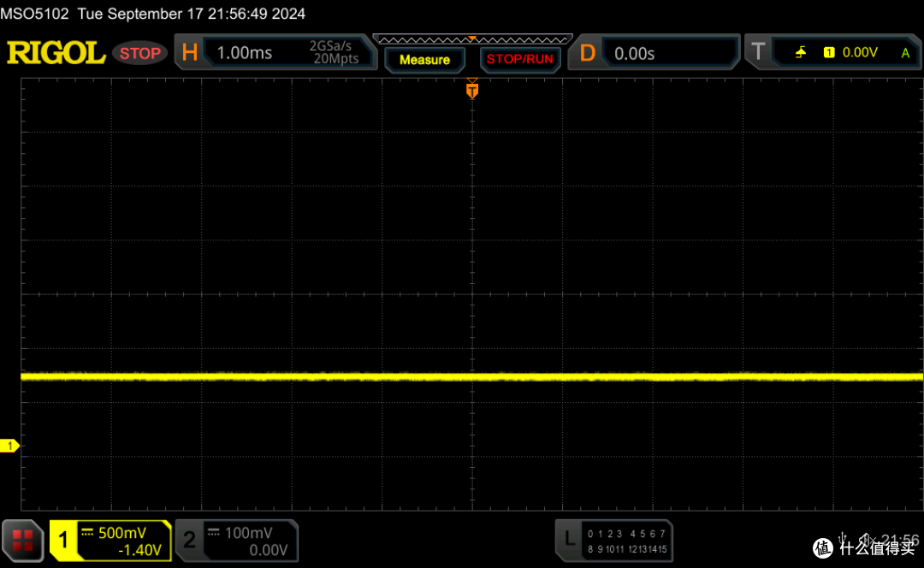Click the 20Mpts memory depth readout
This screenshot has height=568, width=924.
point(336,58)
